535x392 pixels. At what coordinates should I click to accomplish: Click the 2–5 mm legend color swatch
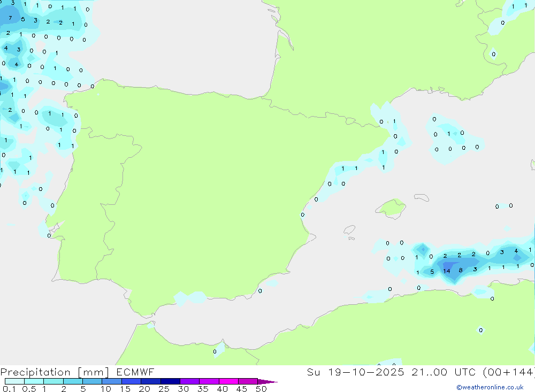click(x=73, y=381)
